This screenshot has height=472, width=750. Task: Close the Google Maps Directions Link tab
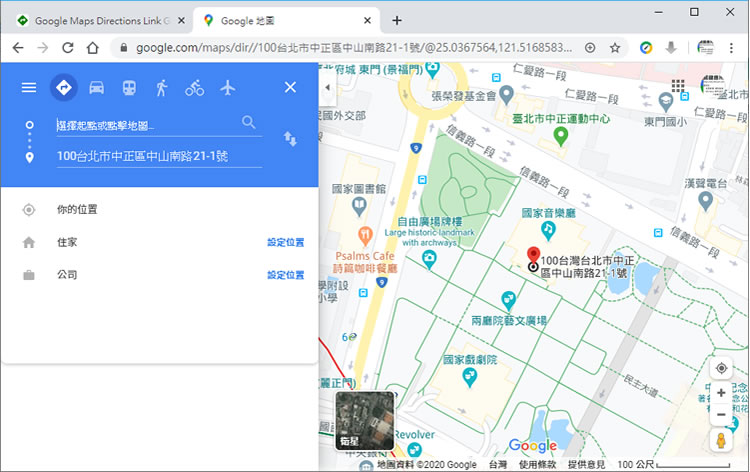pyautogui.click(x=181, y=21)
